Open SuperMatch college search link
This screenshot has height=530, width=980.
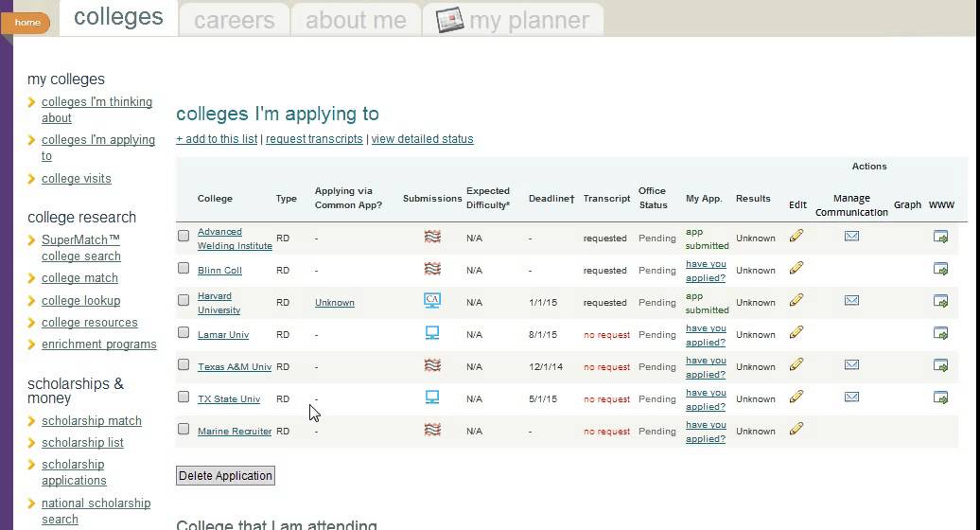click(x=81, y=248)
